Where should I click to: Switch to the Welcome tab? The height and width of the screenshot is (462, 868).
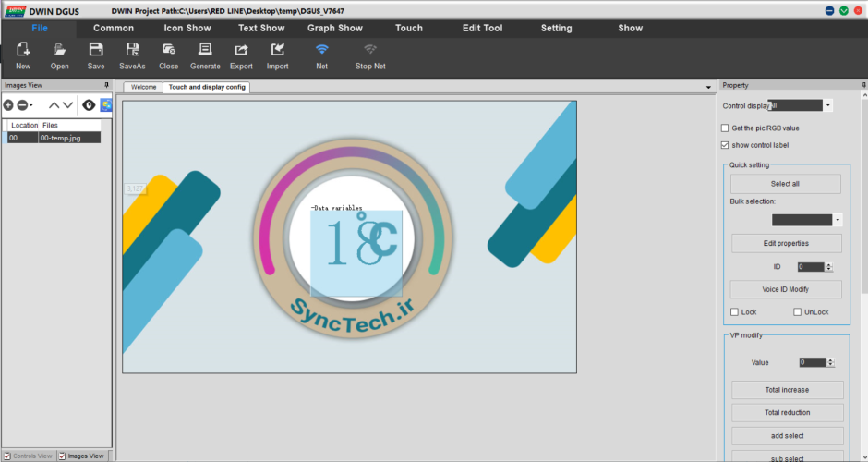tap(143, 87)
